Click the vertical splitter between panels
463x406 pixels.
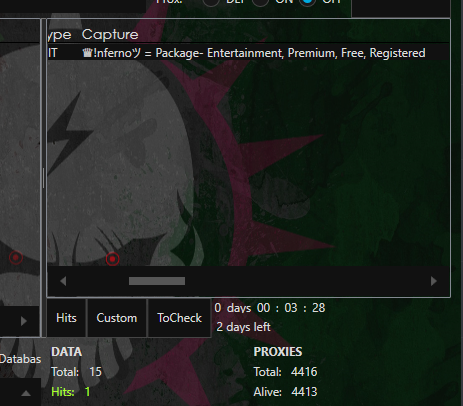click(43, 178)
